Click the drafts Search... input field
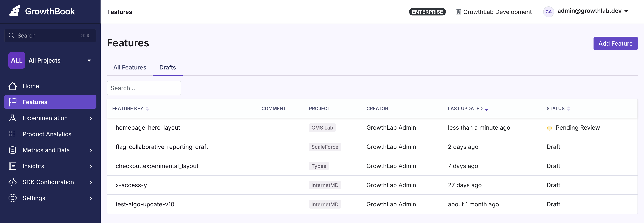644x223 pixels. coord(144,88)
